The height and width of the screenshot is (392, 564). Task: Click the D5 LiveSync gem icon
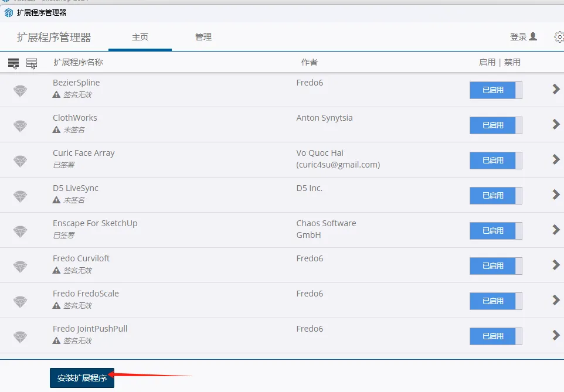pos(20,196)
